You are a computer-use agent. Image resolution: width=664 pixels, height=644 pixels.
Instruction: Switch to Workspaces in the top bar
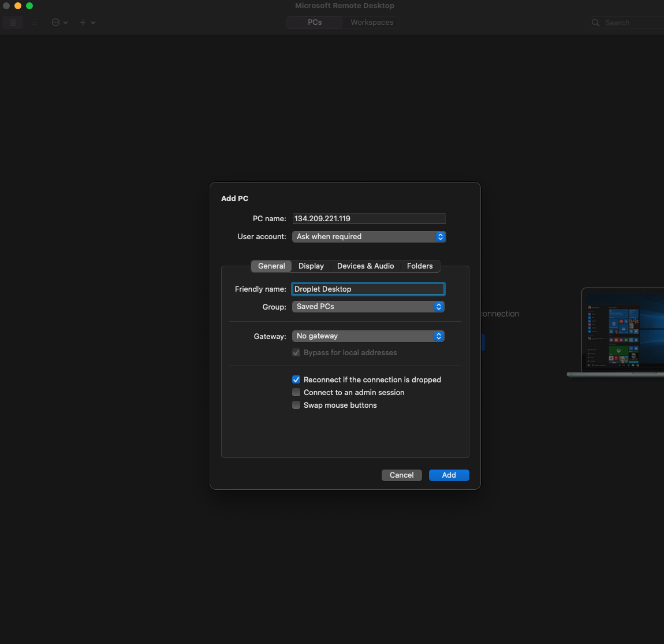click(x=372, y=23)
